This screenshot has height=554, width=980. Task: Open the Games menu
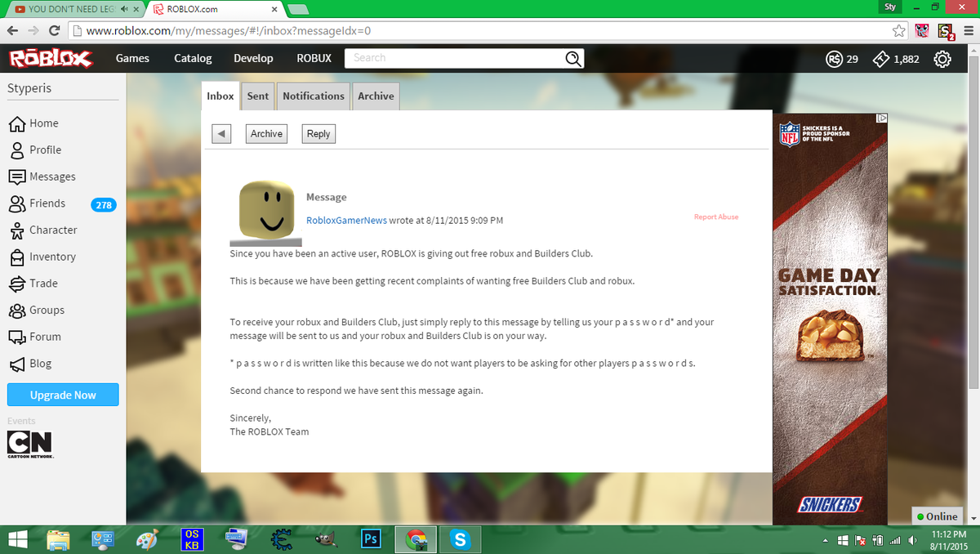(x=132, y=58)
